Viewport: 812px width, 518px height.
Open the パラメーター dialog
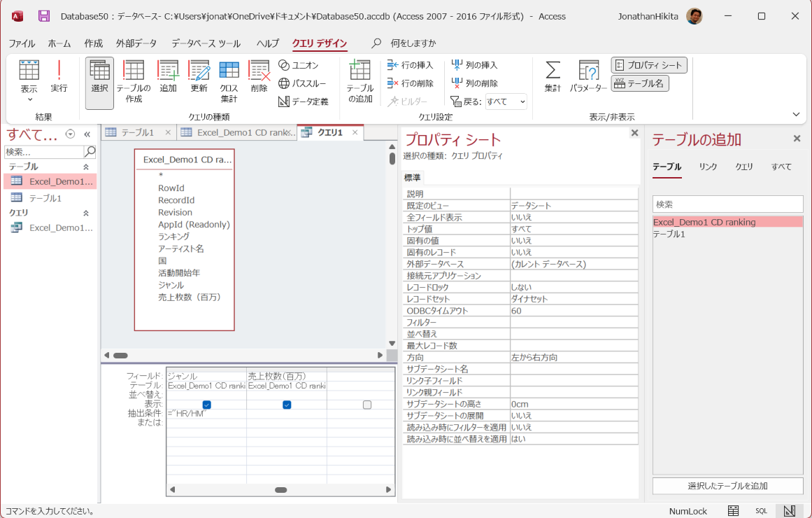[589, 79]
